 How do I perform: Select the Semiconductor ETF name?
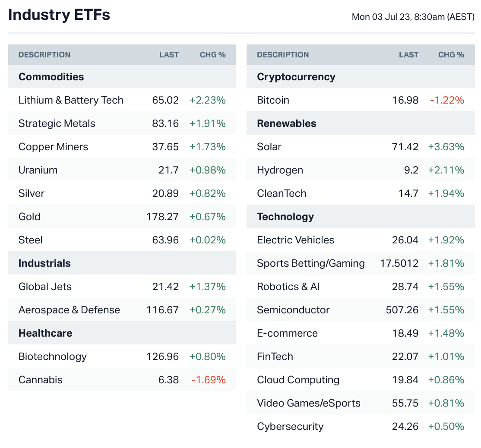tap(293, 310)
